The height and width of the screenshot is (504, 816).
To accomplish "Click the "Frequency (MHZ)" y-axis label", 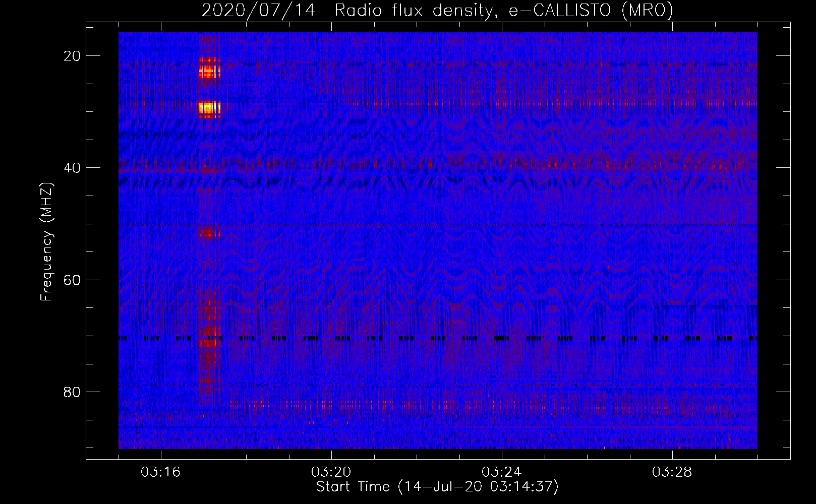I will (46, 241).
